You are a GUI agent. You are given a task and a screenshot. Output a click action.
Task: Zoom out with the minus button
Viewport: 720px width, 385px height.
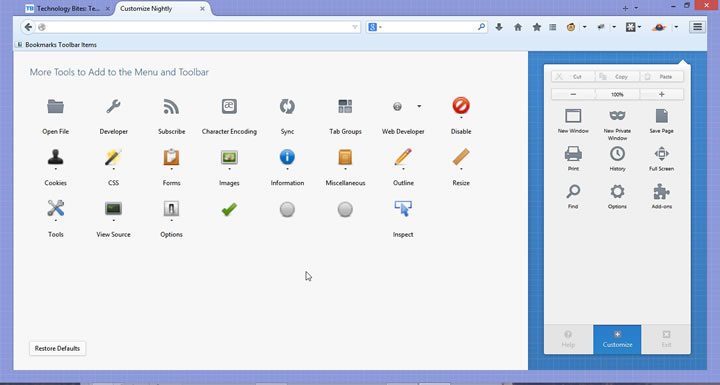point(573,94)
